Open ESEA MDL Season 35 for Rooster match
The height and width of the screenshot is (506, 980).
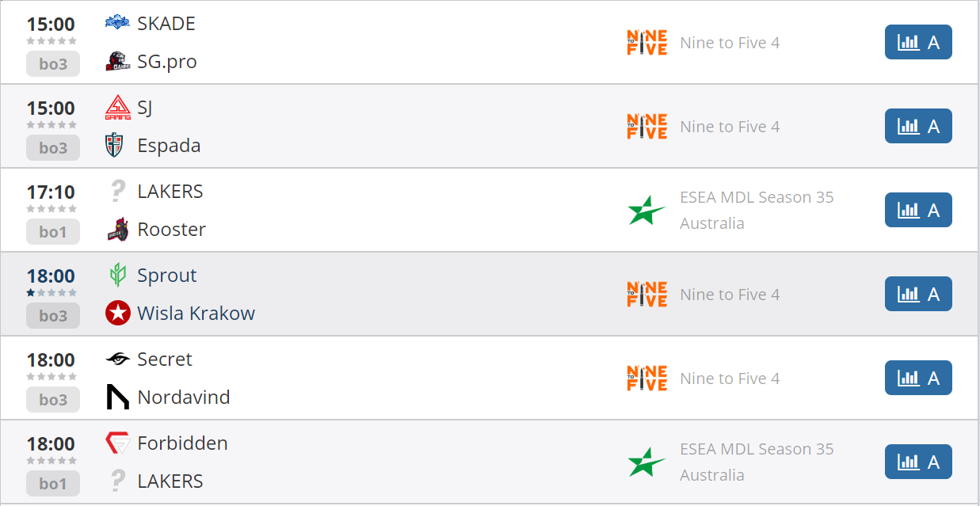(756, 210)
